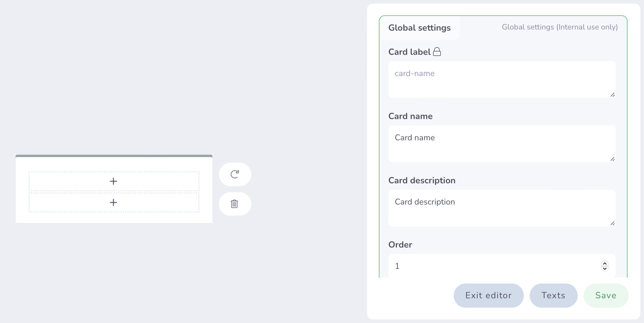Select the card's gray top bar
644x323 pixels.
pyautogui.click(x=114, y=156)
